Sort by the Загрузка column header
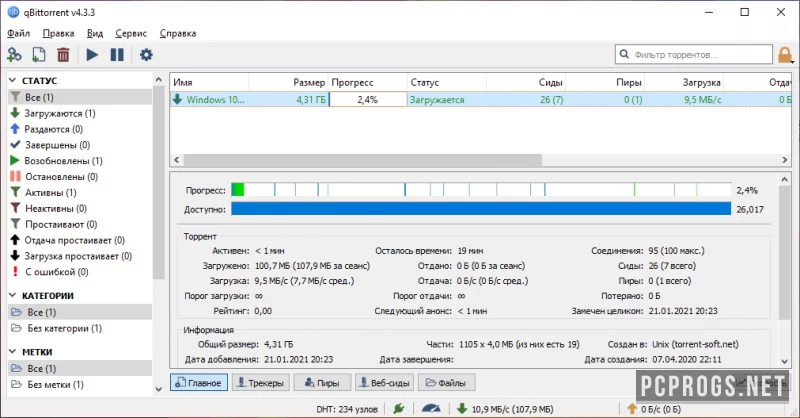This screenshot has height=418, width=800. click(x=684, y=82)
